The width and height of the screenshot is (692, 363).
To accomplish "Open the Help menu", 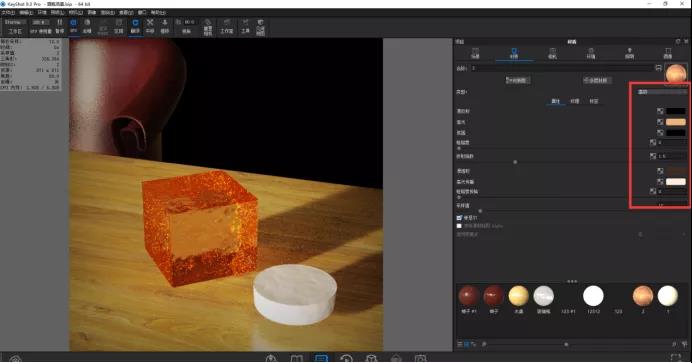I will click(x=158, y=12).
